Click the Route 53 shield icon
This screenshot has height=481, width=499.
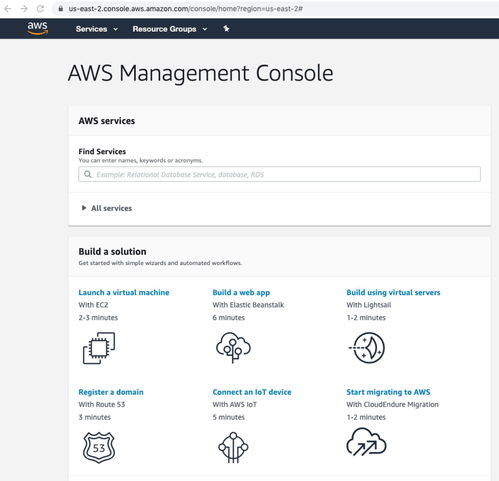click(99, 447)
